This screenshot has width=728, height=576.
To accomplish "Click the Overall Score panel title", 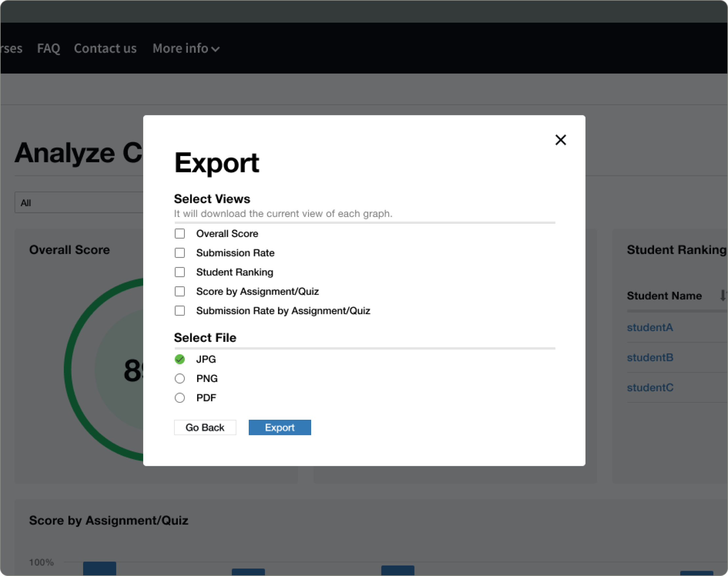I will [x=69, y=250].
